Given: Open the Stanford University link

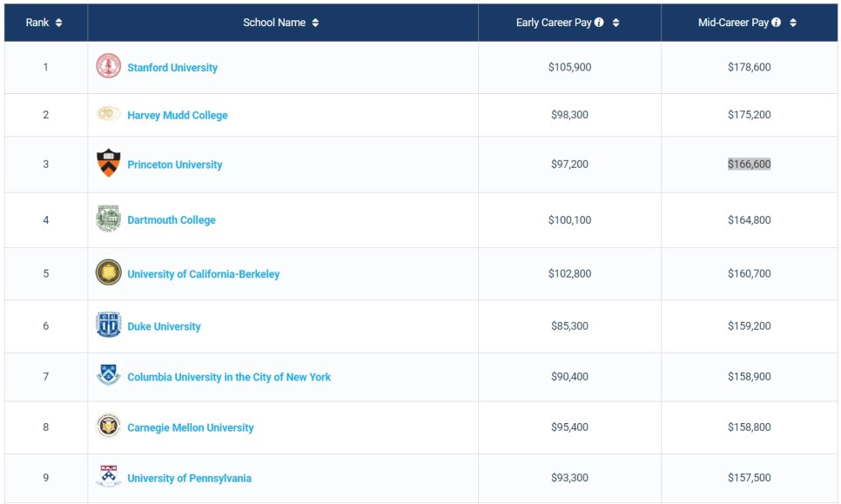Looking at the screenshot, I should 172,68.
